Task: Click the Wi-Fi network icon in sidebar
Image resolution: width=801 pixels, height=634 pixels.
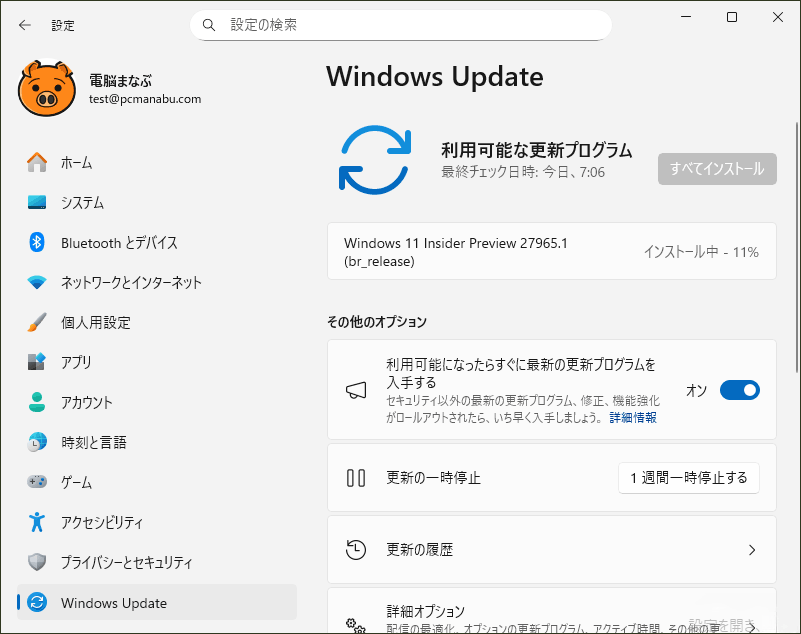Action: 37,282
